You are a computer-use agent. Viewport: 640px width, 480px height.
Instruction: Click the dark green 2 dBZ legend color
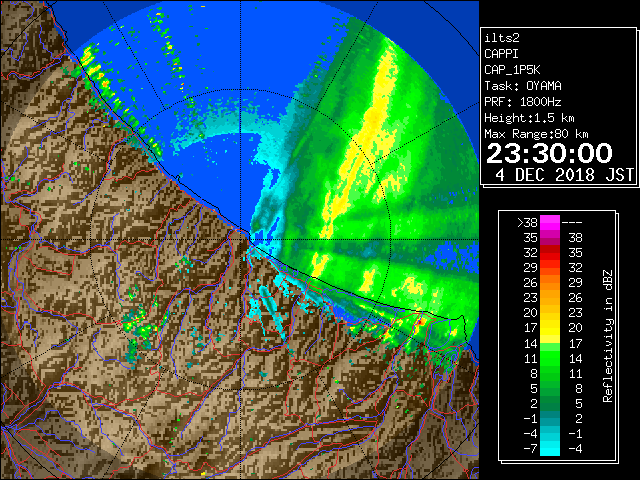[x=549, y=403]
